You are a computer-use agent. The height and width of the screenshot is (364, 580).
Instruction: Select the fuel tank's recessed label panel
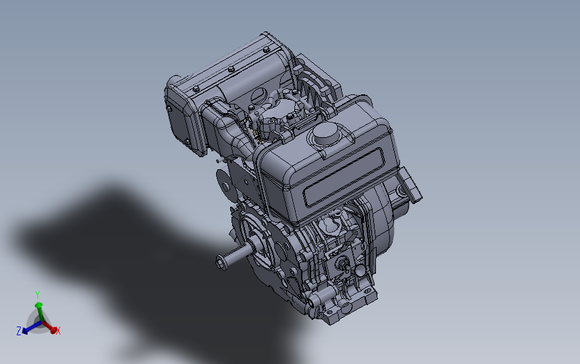pyautogui.click(x=344, y=177)
